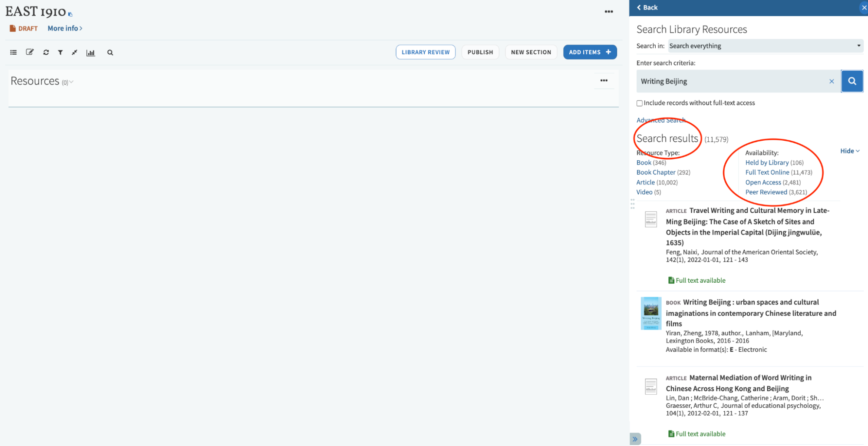The height and width of the screenshot is (446, 868).
Task: Click the list view icon in toolbar
Action: [x=13, y=53]
